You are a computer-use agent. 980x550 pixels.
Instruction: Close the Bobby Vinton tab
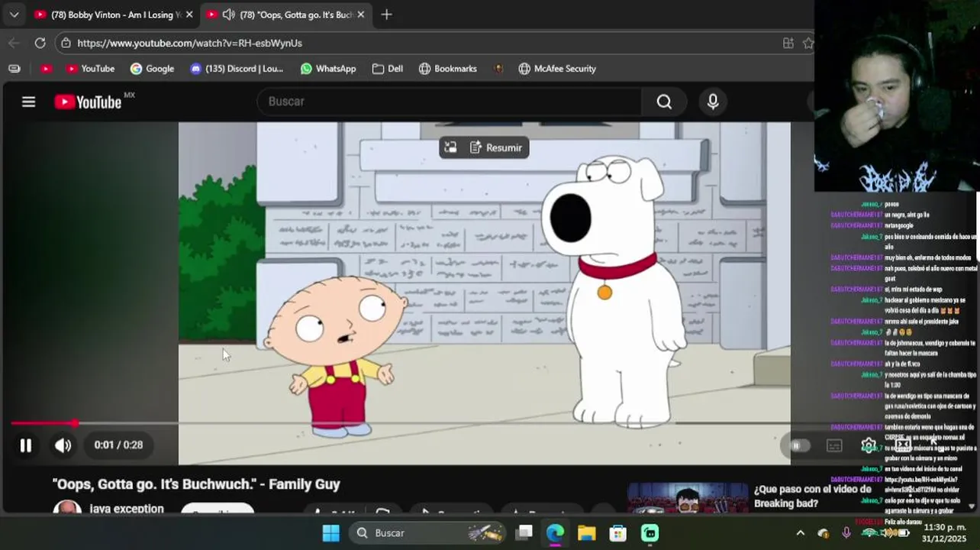[x=189, y=15]
